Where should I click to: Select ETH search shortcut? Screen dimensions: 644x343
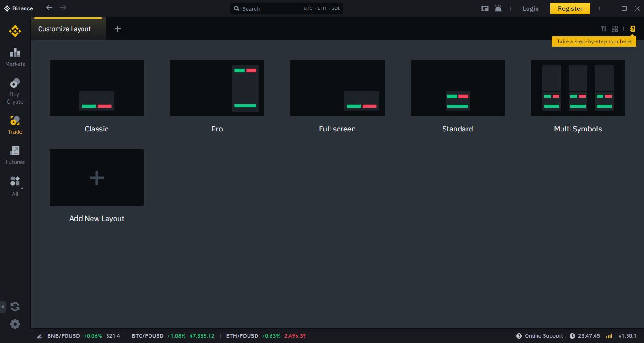(x=322, y=8)
